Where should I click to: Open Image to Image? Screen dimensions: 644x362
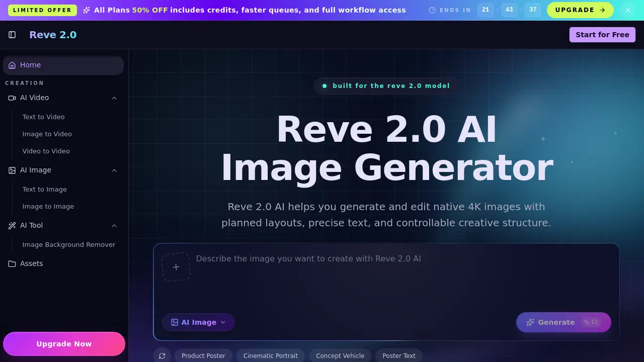(48, 207)
